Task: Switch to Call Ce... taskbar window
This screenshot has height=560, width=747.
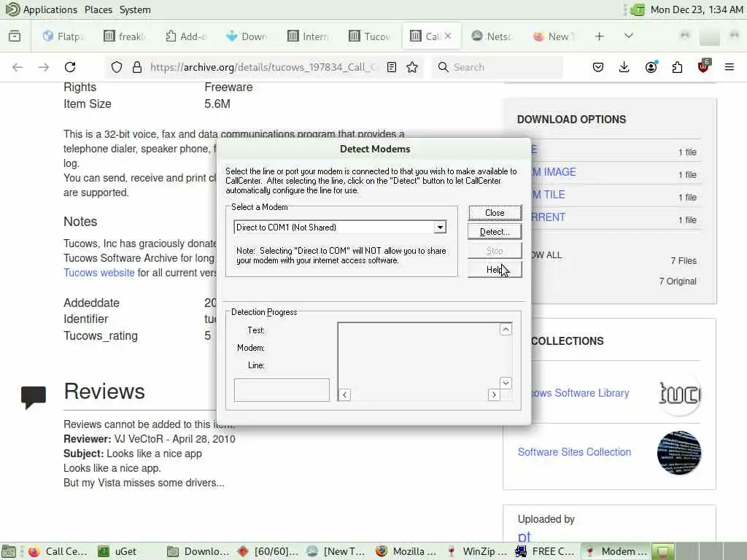Action: pyautogui.click(x=58, y=551)
